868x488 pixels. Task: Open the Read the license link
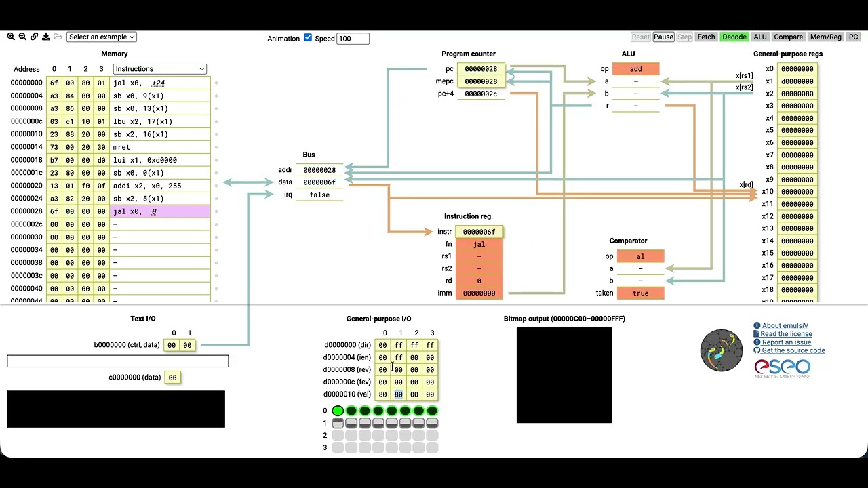[786, 334]
